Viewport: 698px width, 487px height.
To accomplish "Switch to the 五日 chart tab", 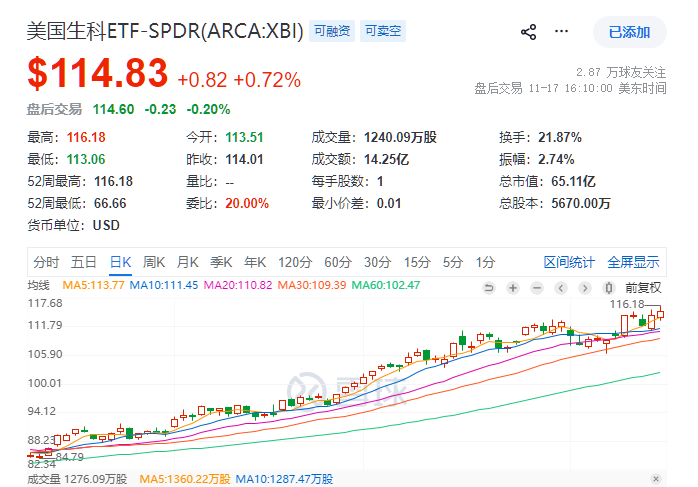I will click(x=84, y=262).
